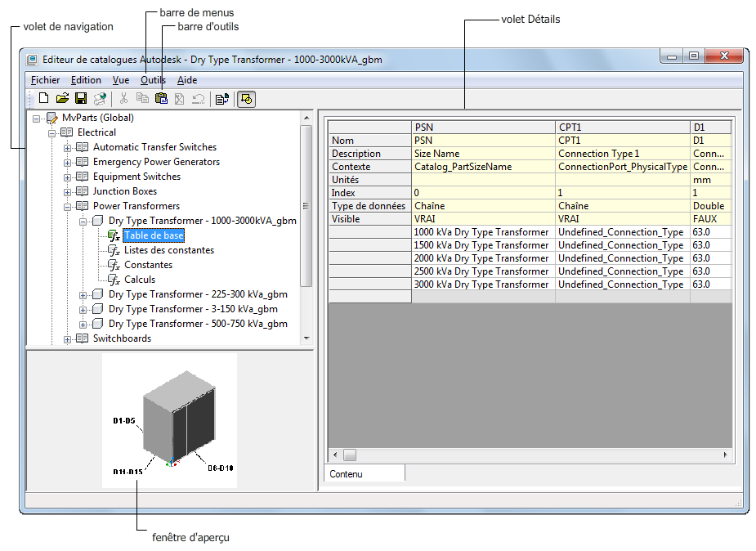The height and width of the screenshot is (551, 756).
Task: Click the Open folder toolbar icon
Action: click(62, 98)
